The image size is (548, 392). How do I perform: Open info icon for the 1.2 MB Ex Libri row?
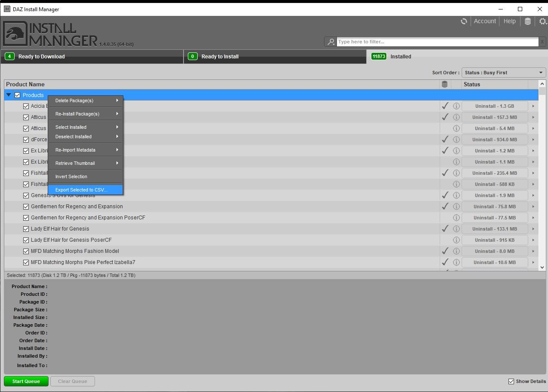456,151
